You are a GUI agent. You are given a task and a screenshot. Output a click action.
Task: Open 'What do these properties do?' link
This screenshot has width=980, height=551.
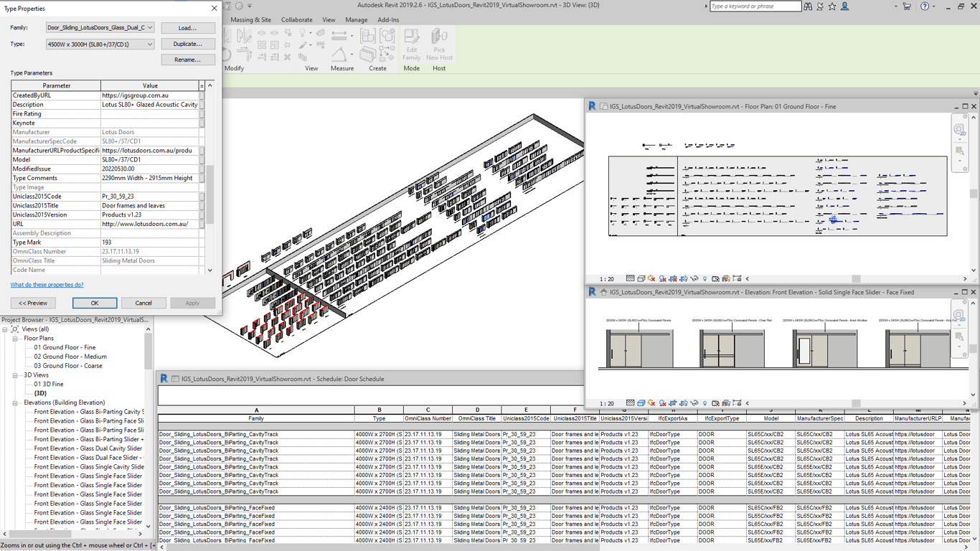47,285
